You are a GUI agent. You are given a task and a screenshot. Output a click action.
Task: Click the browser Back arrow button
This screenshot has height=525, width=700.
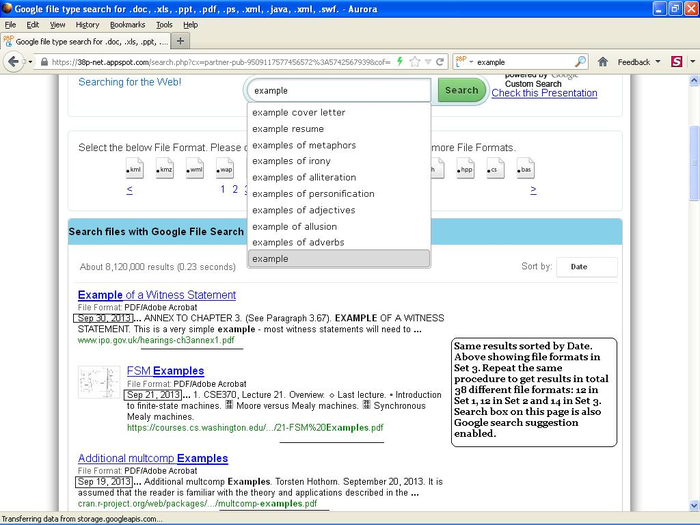point(13,62)
